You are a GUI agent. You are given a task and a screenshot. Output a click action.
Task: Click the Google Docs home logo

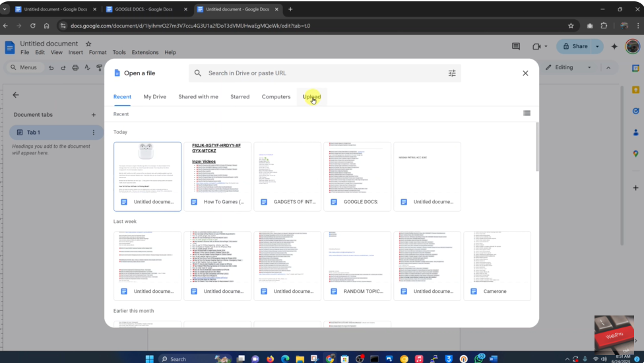coord(10,48)
